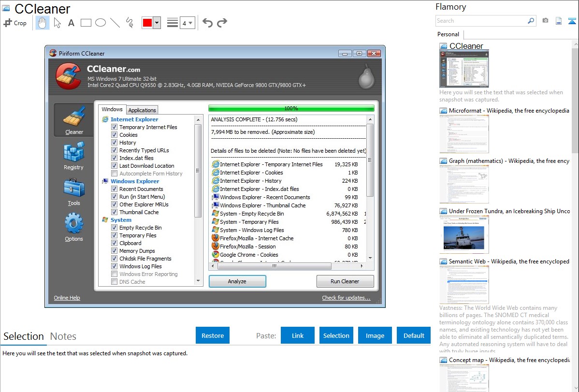Toggle Thumbnail Cache checkbox
The height and width of the screenshot is (392, 579).
(x=115, y=212)
